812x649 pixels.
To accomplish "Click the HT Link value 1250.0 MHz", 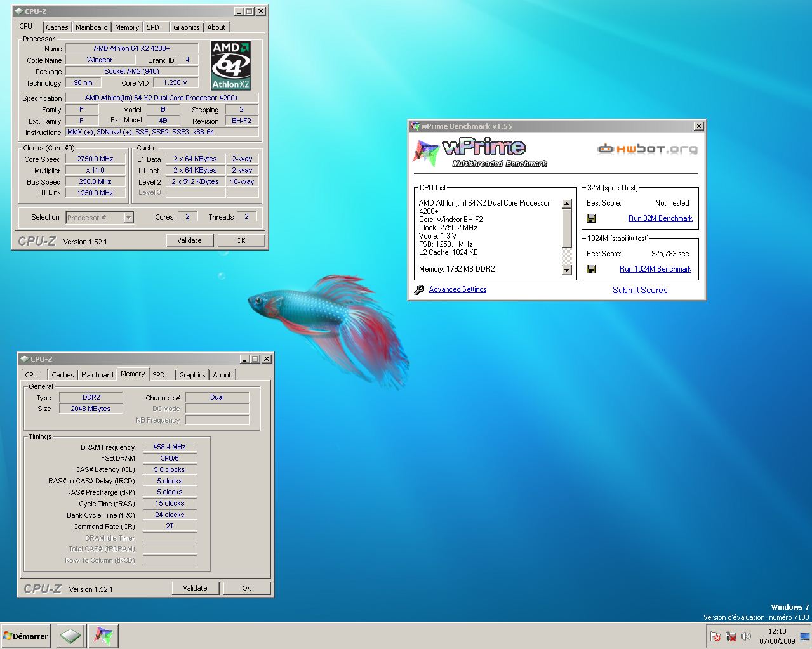I will pos(95,193).
